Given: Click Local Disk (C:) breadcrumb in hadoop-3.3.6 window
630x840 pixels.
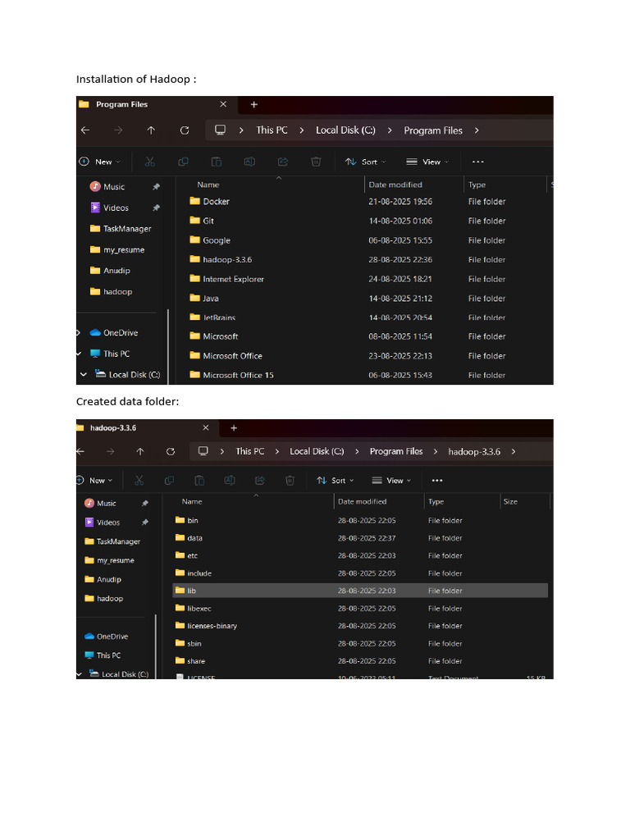Looking at the screenshot, I should (x=317, y=452).
